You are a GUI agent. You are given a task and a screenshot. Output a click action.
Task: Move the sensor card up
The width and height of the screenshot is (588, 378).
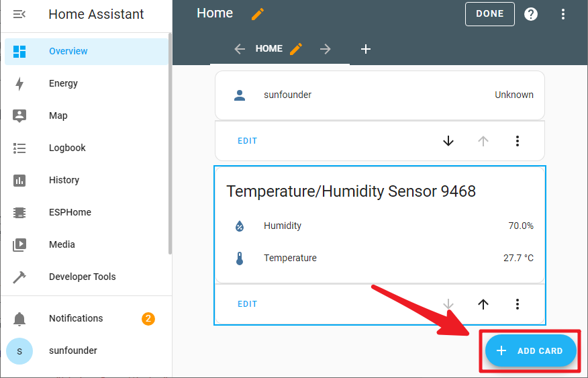[483, 304]
